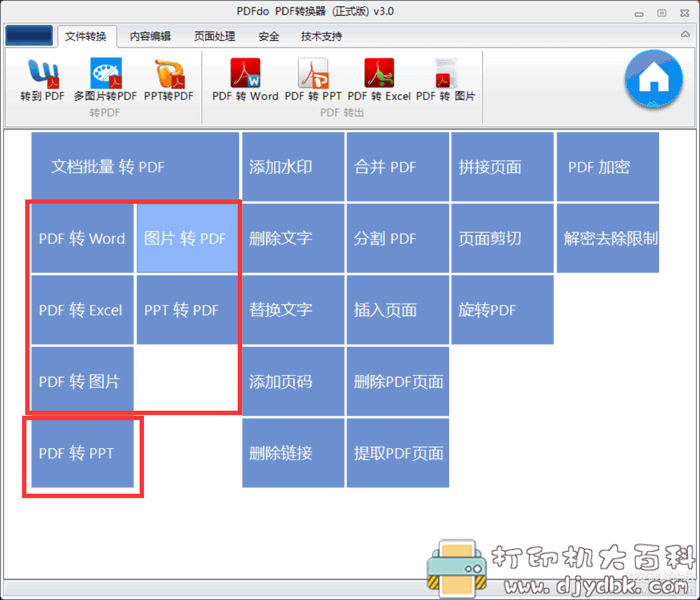Choose the PDF 加密 tile

pyautogui.click(x=608, y=166)
